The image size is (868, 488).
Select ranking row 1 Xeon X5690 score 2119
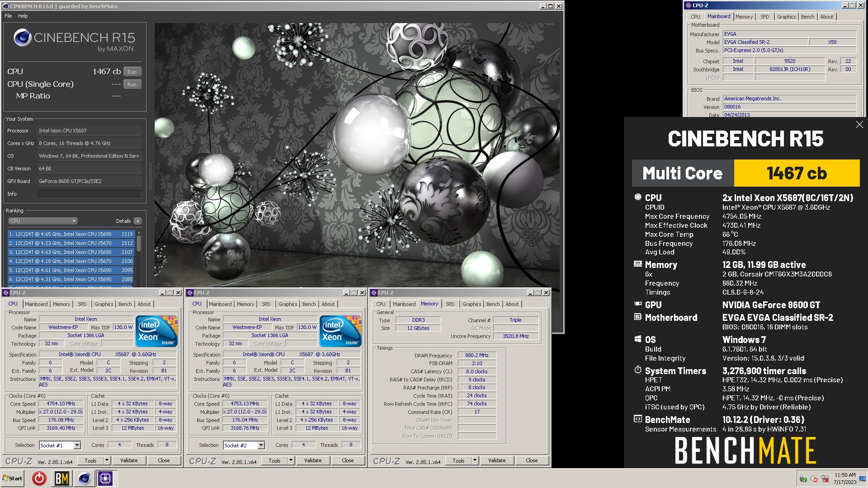point(71,234)
